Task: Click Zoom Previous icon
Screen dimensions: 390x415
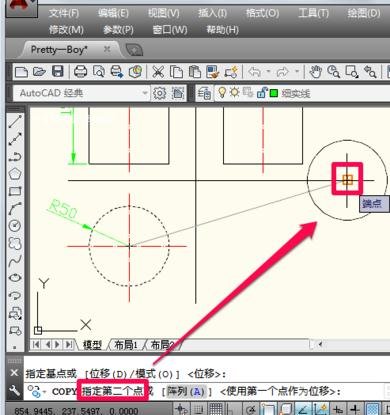Action: pos(370,72)
